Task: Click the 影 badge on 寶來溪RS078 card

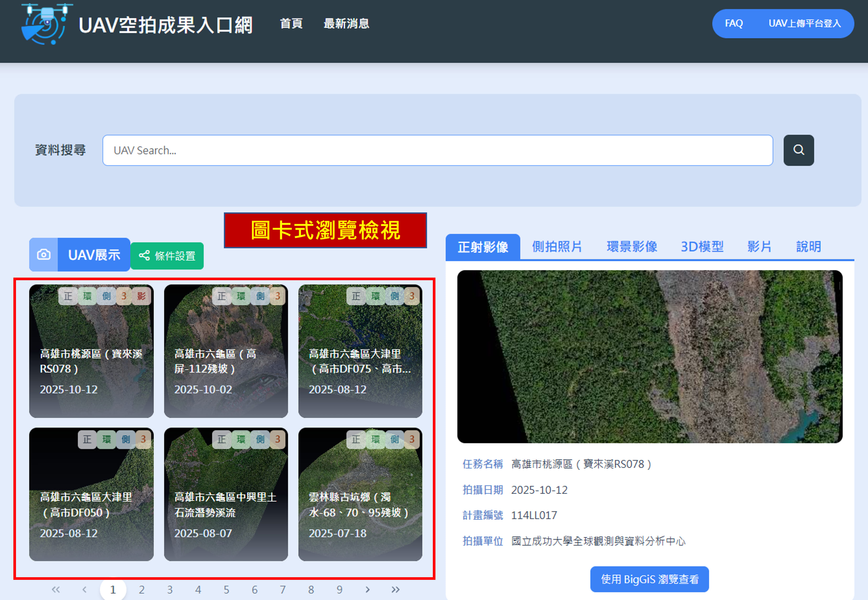Action: click(x=142, y=296)
